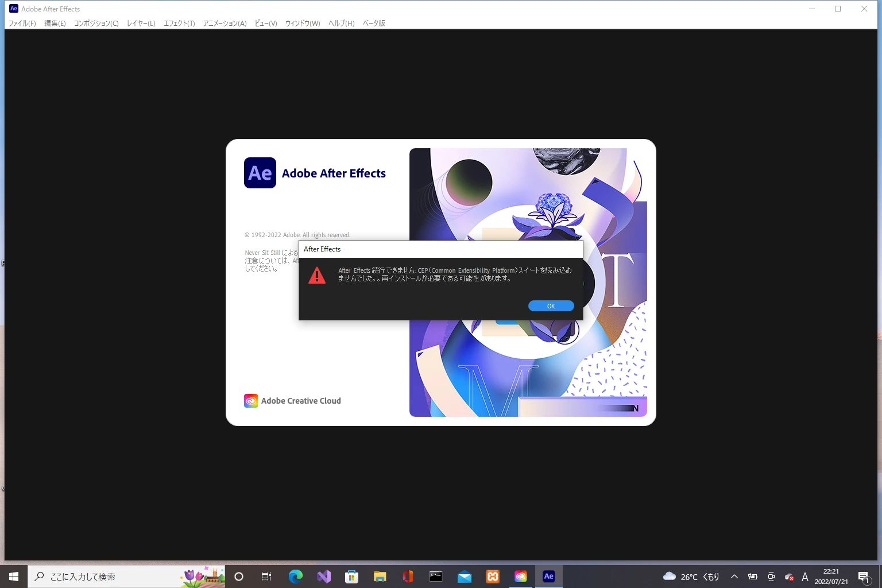Screen dimensions: 882x588
Task: Open the Windows Start menu
Action: [14, 577]
